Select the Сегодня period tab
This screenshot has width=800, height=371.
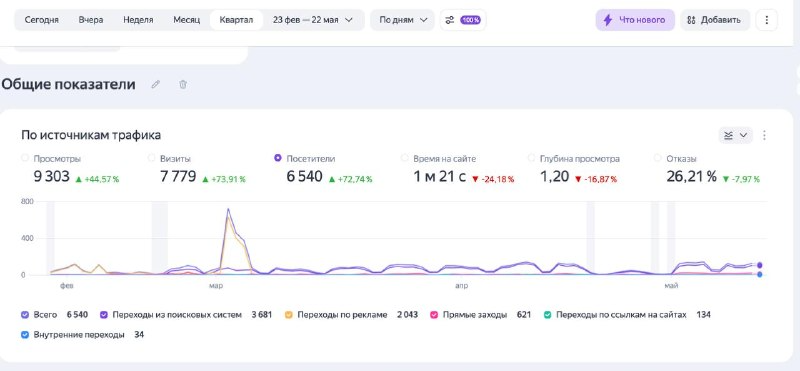pyautogui.click(x=41, y=20)
